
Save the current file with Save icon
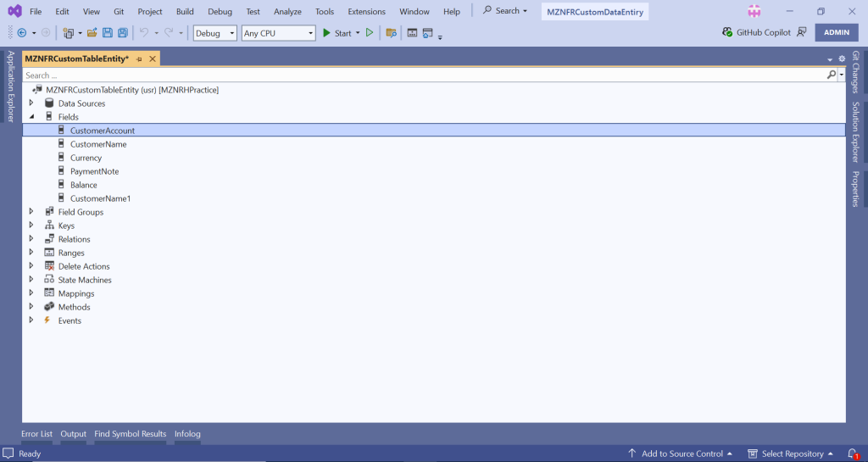click(x=108, y=33)
